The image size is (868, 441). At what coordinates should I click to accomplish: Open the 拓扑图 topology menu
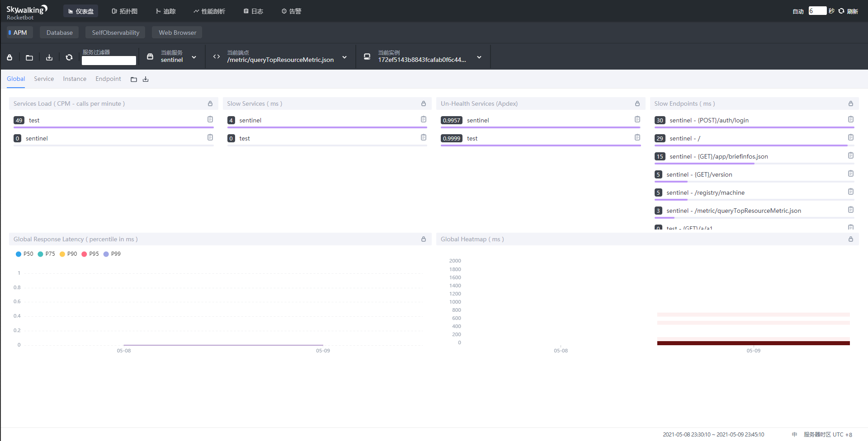[124, 11]
